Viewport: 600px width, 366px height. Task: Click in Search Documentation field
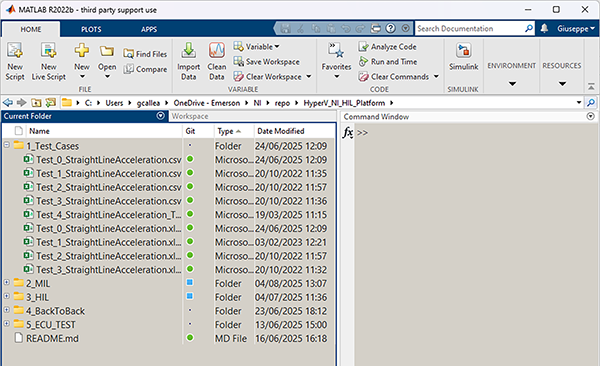pyautogui.click(x=470, y=28)
